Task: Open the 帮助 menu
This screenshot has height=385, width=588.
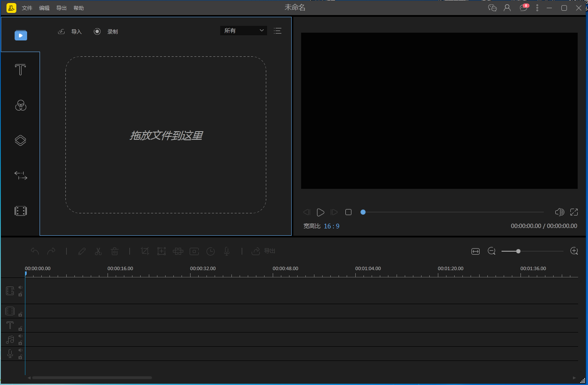Action: (x=79, y=8)
